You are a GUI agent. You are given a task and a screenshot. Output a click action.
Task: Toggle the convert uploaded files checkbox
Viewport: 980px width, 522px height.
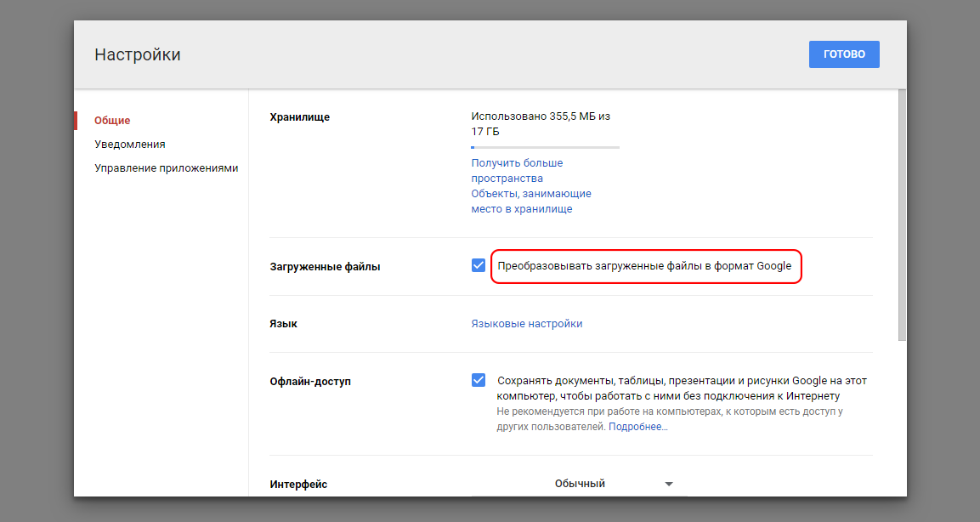tap(479, 266)
